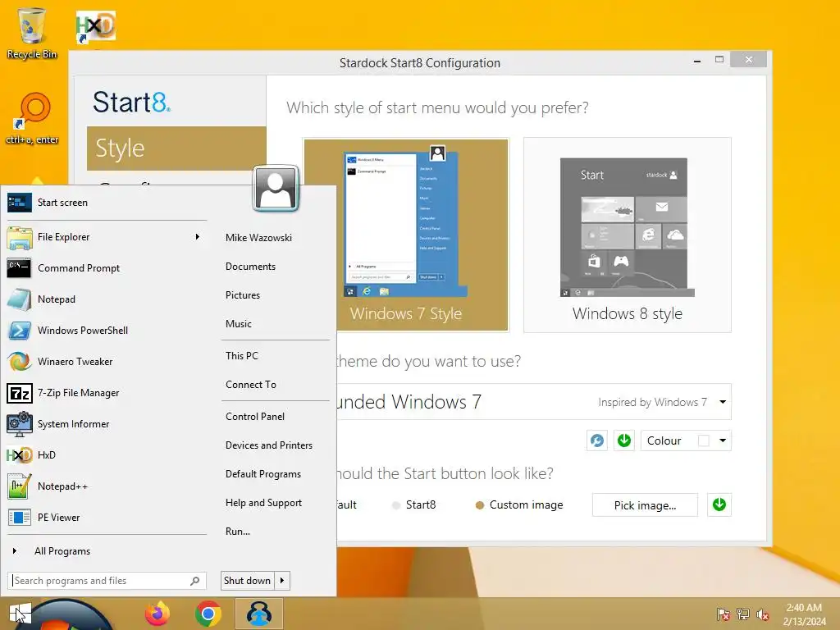Open Documents from start menu
The height and width of the screenshot is (630, 840).
[250, 267]
